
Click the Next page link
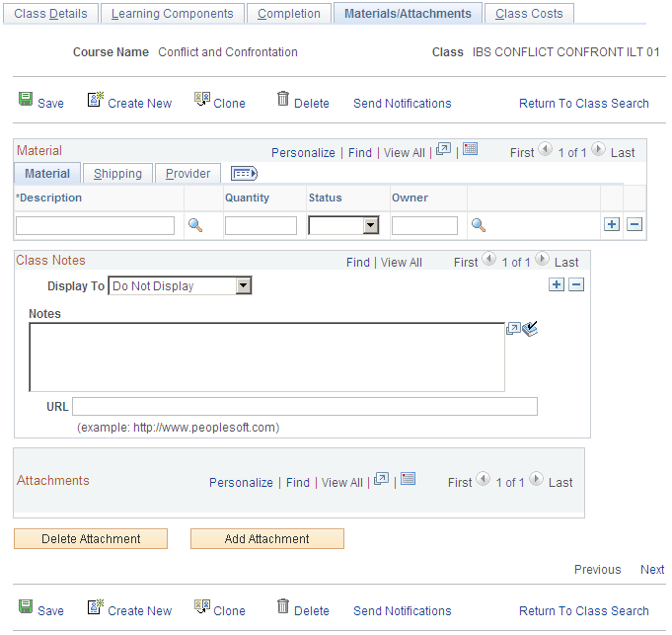tap(652, 570)
